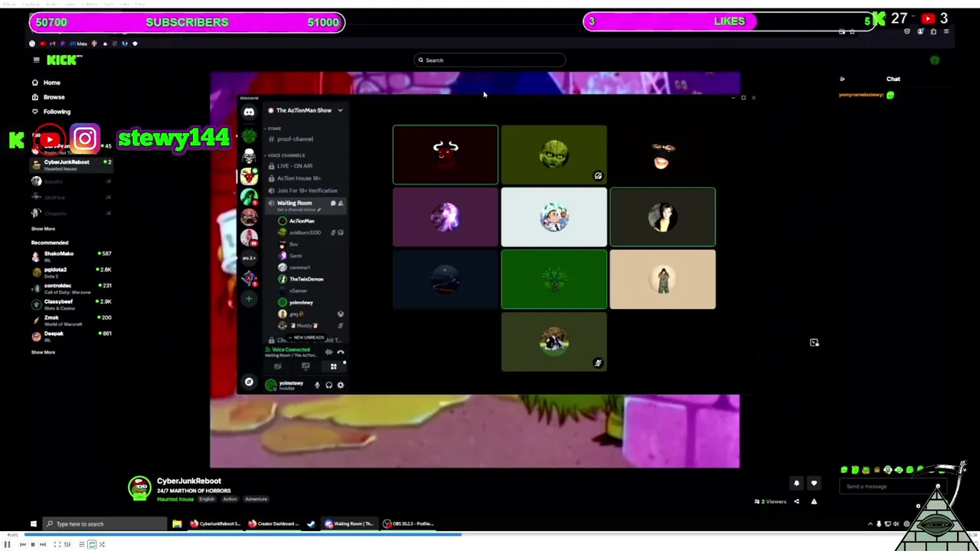The height and width of the screenshot is (551, 980).
Task: Toggle Discord deafen headphones
Action: pos(328,385)
